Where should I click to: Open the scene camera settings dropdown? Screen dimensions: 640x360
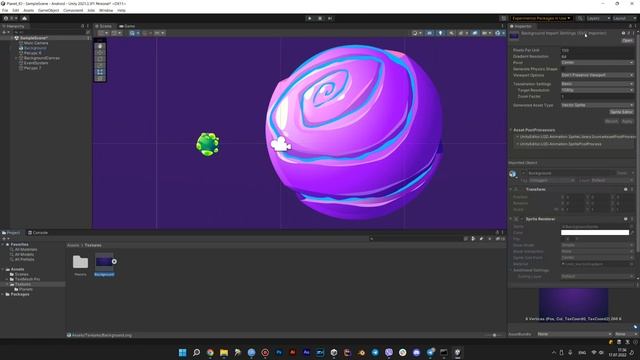(x=486, y=33)
